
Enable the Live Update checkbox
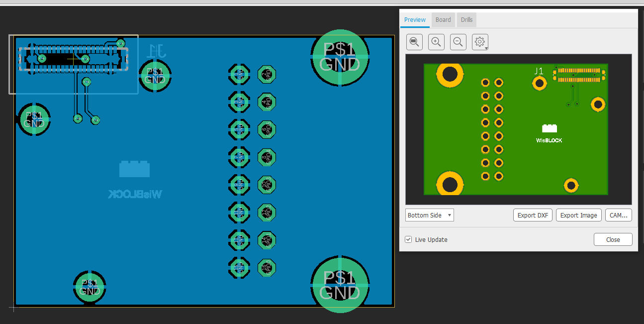tap(408, 239)
